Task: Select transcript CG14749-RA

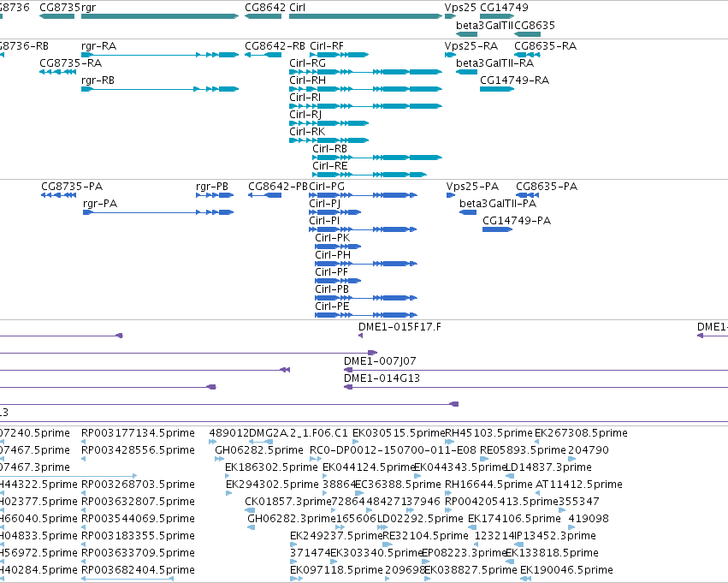Action: 497,89
